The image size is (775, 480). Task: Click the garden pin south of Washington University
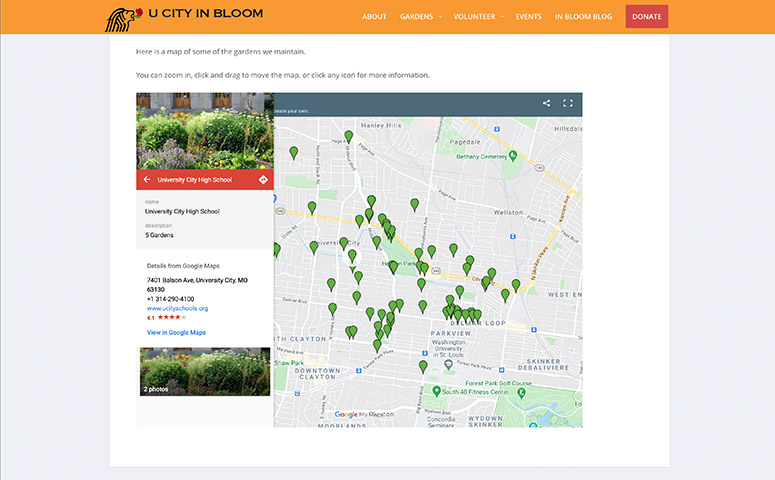click(423, 366)
